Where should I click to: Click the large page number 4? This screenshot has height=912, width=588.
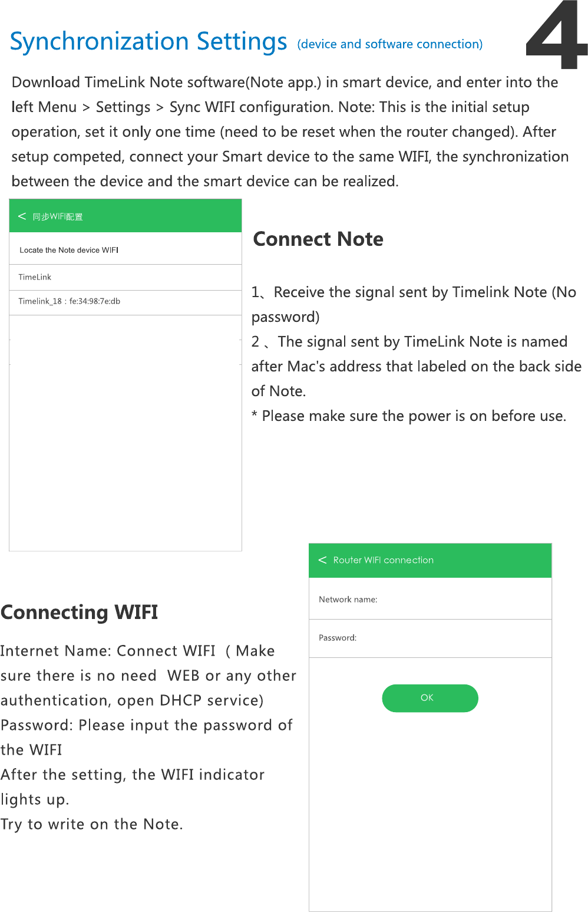(x=556, y=37)
